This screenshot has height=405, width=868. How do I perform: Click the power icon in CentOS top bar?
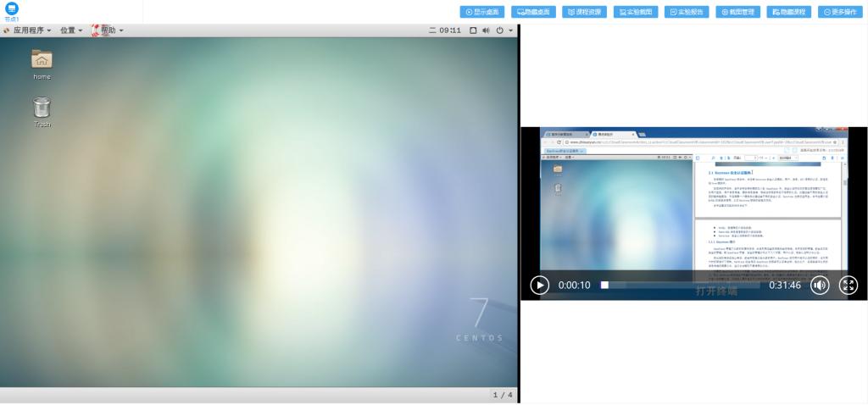tap(500, 31)
